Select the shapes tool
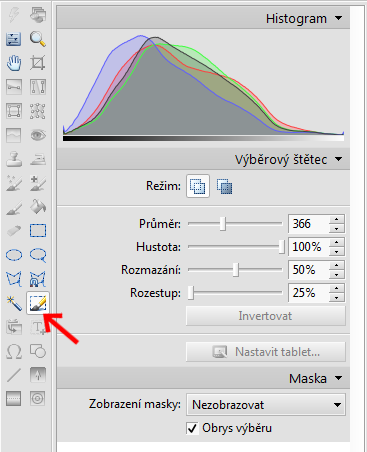The image size is (367, 452). point(38,351)
